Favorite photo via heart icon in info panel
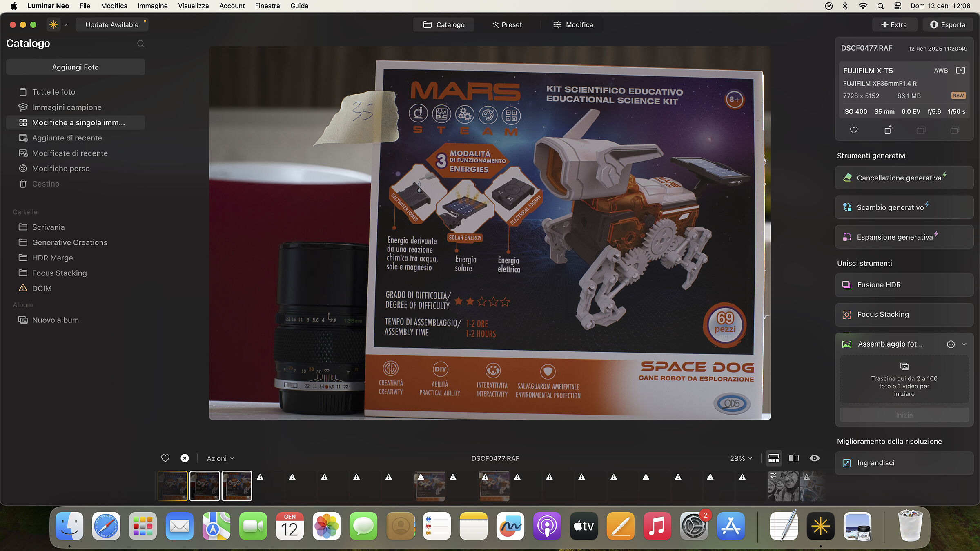 [x=854, y=130]
